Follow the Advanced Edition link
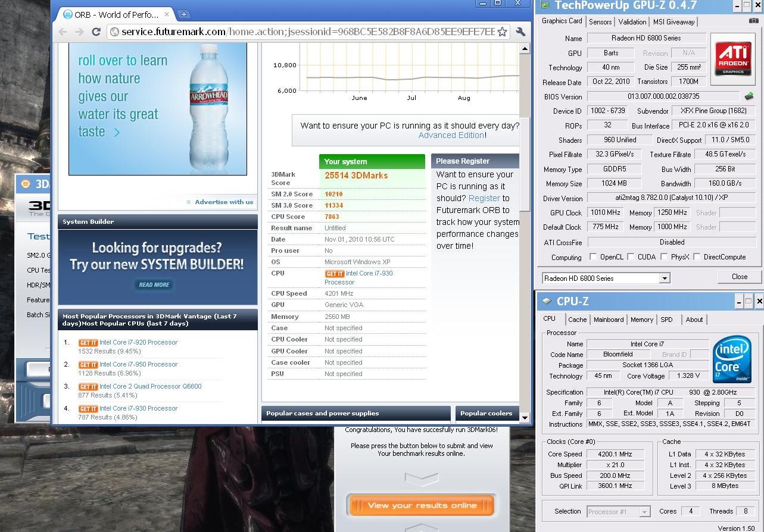This screenshot has height=532, width=764. point(451,135)
